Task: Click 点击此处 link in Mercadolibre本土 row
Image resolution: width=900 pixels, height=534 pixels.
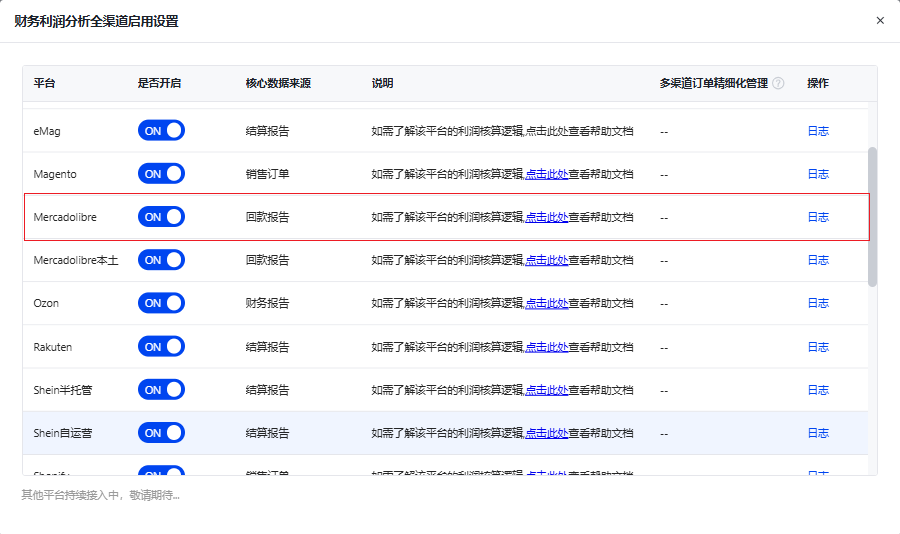Action: coord(546,260)
